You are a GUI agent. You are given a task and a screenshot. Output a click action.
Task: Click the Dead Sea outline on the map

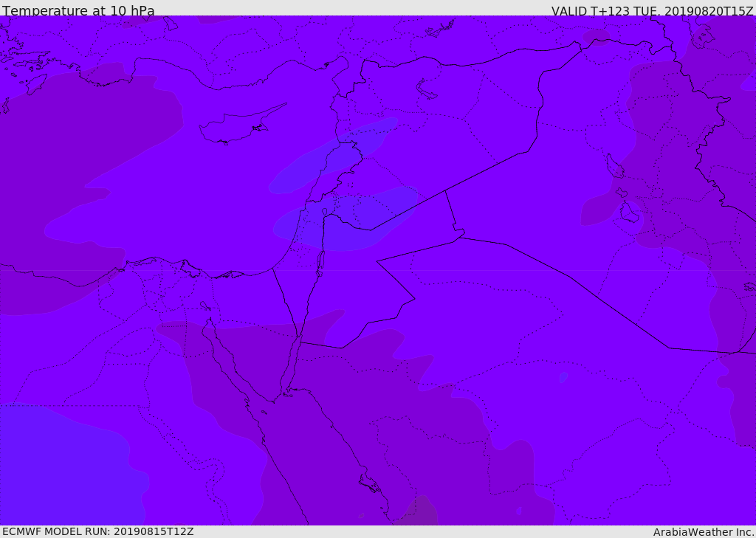[x=320, y=263]
